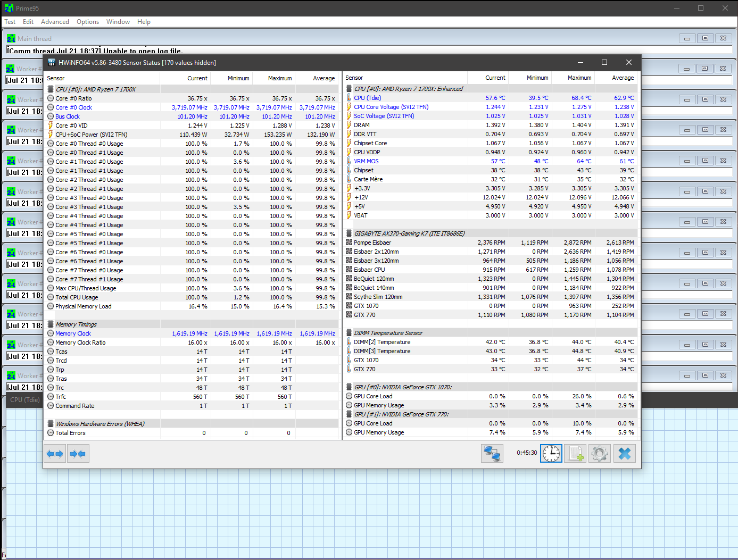This screenshot has width=738, height=560.
Task: Click the HWiNFO64 title bar icon
Action: [52, 62]
